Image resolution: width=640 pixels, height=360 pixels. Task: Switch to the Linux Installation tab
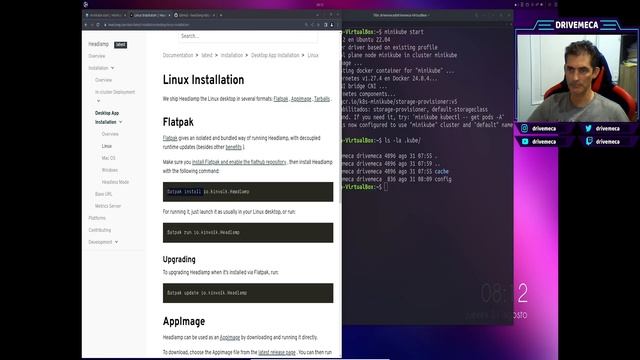coord(149,15)
